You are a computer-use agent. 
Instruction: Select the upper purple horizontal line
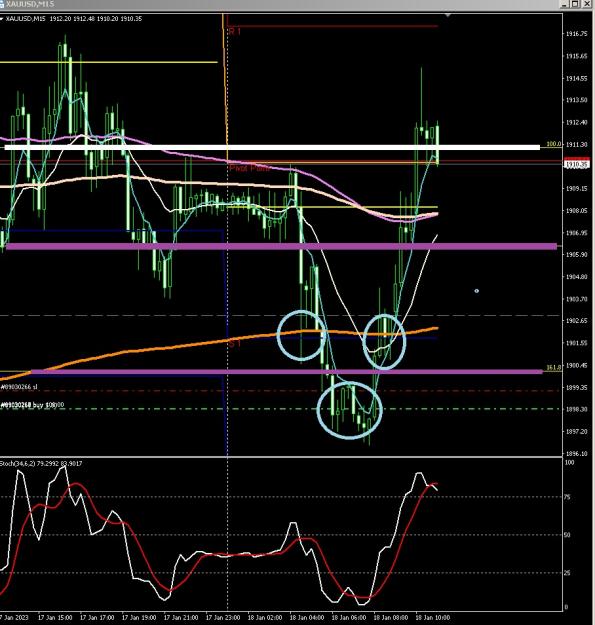[281, 246]
